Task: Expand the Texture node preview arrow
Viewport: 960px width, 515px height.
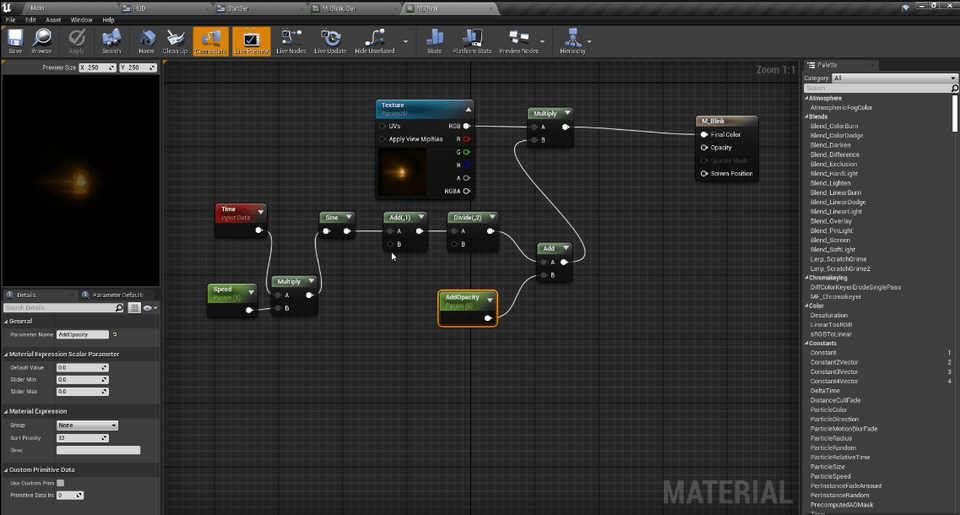Action: (467, 108)
